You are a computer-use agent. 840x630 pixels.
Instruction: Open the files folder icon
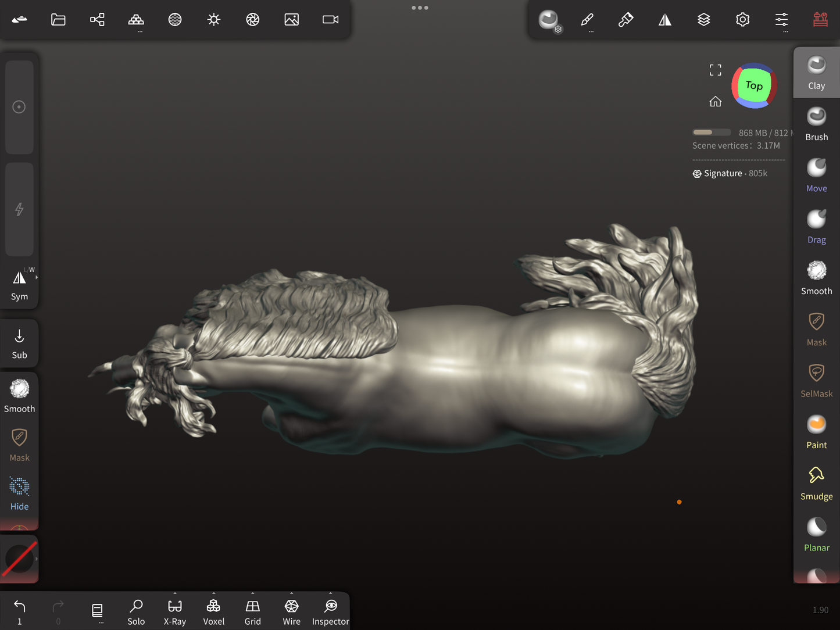[58, 20]
